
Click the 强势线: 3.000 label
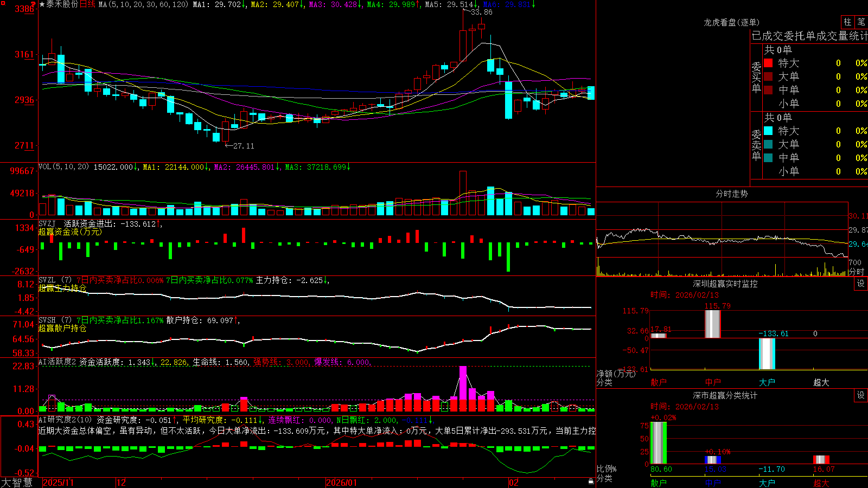[282, 362]
